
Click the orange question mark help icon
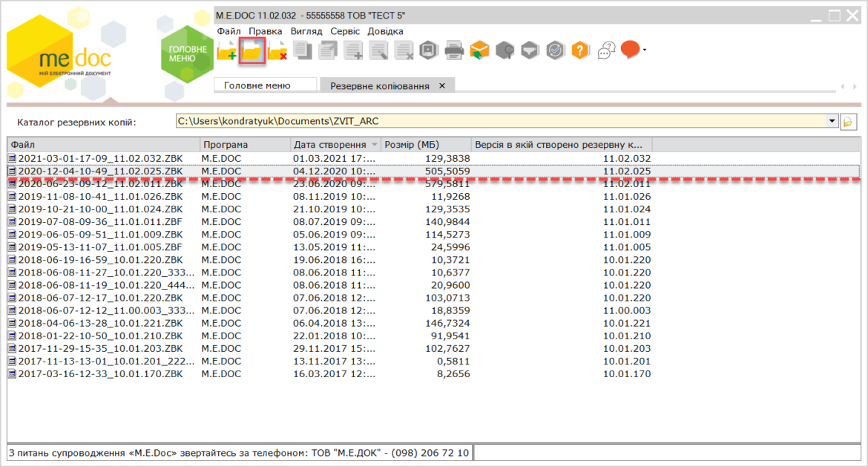[580, 51]
